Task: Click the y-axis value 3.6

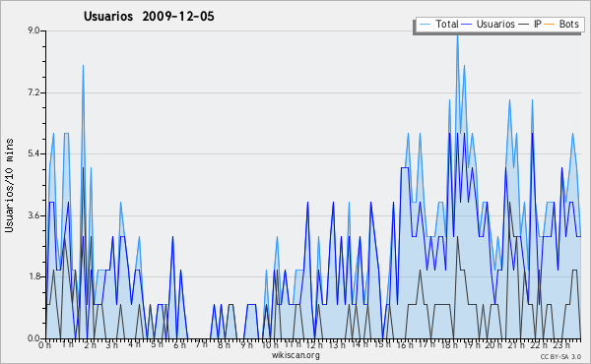Action: pos(33,215)
